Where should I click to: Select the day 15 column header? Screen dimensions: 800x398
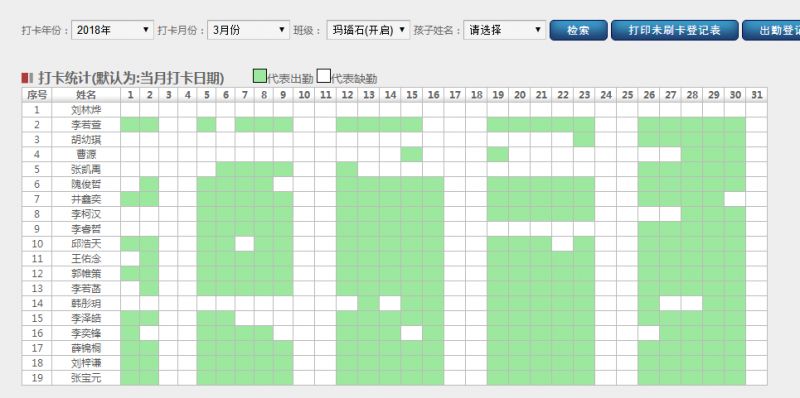coord(412,95)
